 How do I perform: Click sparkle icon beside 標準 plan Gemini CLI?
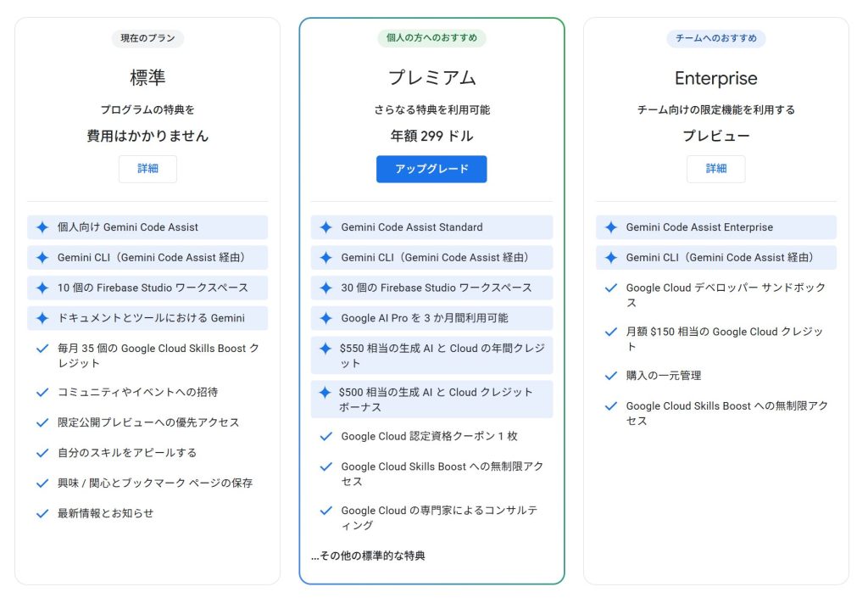tap(42, 258)
